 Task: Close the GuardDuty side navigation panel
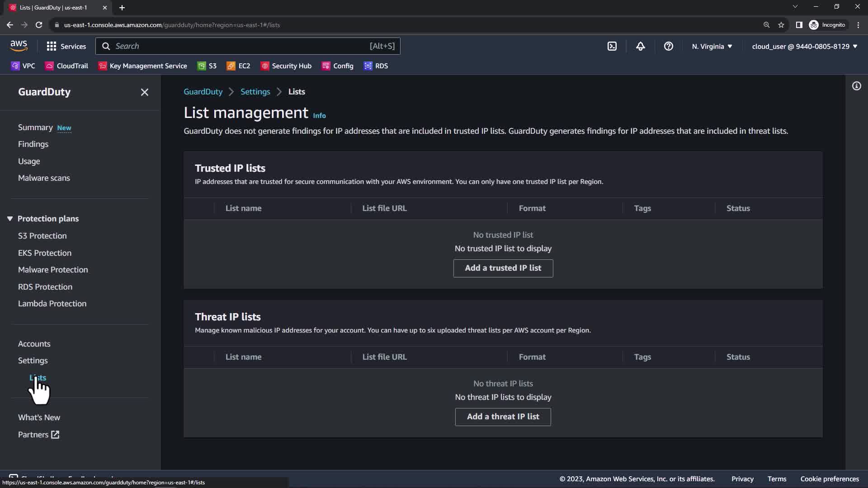tap(144, 92)
